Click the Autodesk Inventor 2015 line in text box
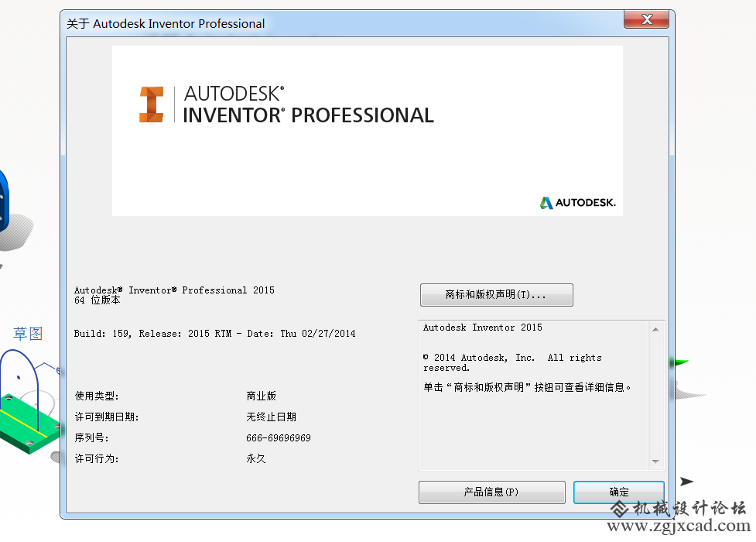756x542 pixels. pyautogui.click(x=483, y=328)
